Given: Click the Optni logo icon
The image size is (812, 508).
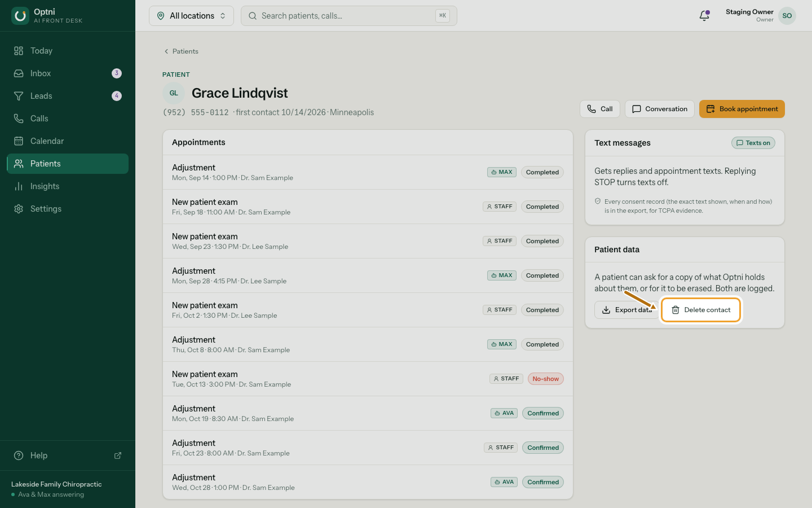Looking at the screenshot, I should [20, 16].
